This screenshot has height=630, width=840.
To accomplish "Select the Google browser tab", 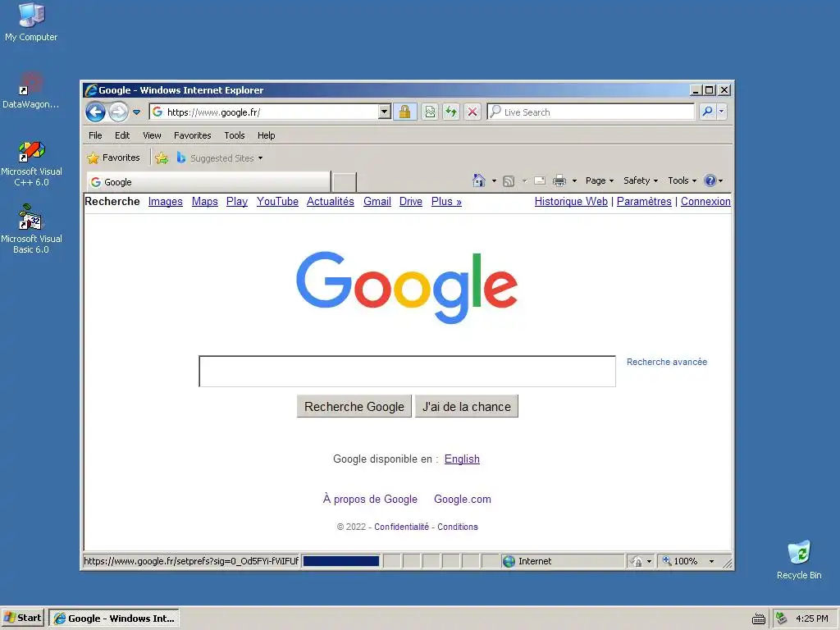I will pyautogui.click(x=208, y=182).
